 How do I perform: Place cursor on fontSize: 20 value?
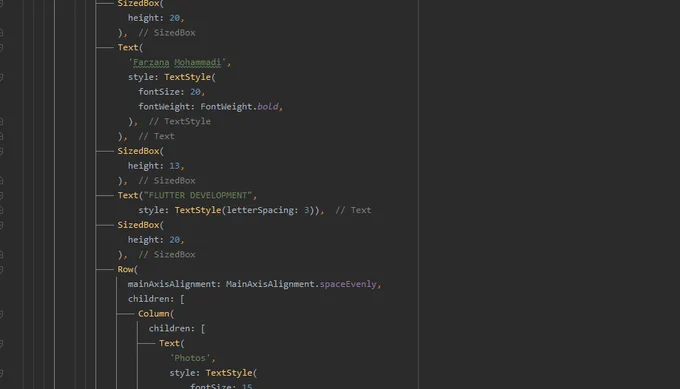click(195, 92)
